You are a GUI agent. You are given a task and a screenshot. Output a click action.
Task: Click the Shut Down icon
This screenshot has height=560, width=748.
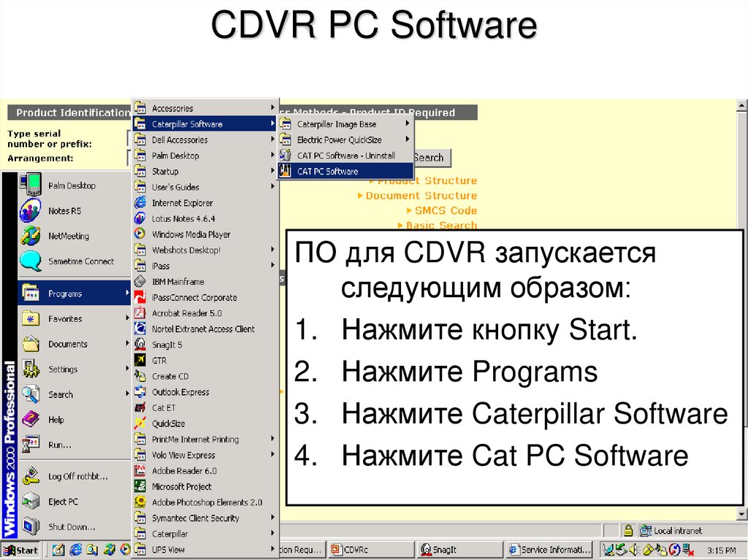[x=31, y=526]
